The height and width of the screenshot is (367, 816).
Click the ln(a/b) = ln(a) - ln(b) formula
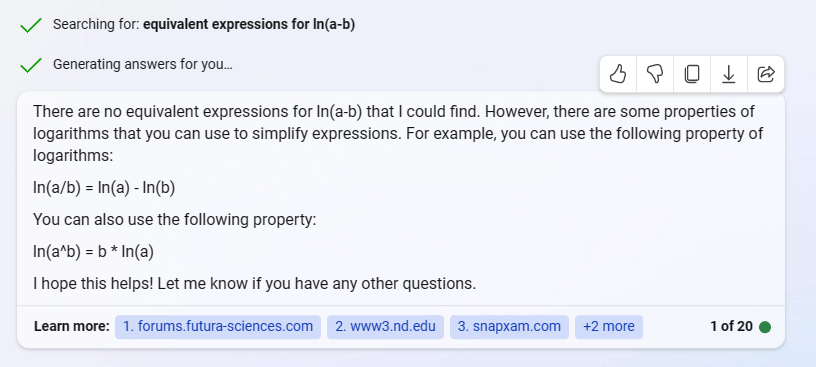coord(104,188)
